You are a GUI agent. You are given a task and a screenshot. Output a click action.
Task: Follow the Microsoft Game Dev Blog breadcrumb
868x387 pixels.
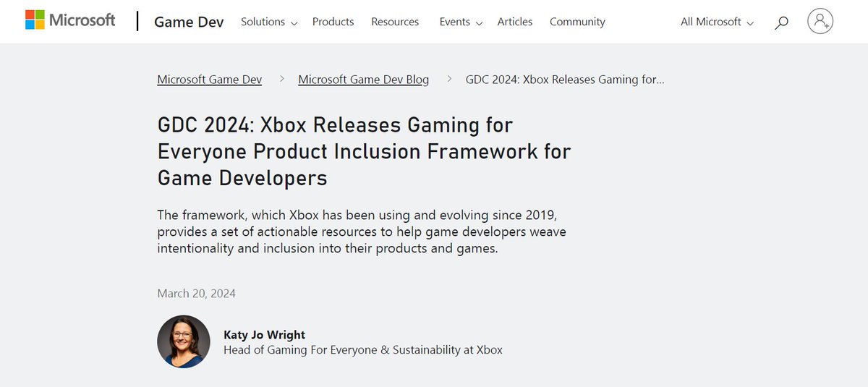(364, 80)
